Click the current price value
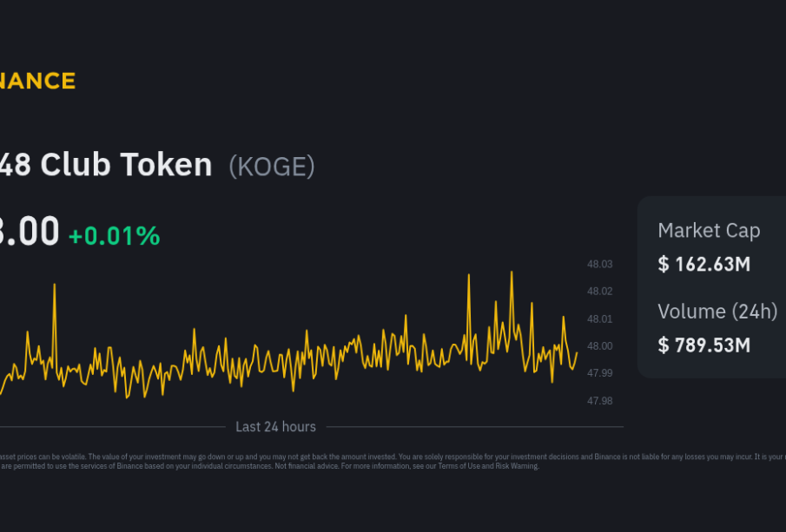Screen dimensions: 786x532 pos(30,233)
